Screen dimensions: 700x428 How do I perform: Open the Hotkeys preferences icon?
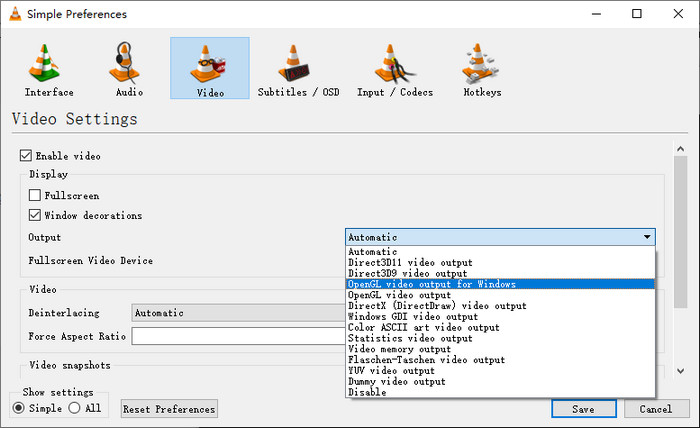480,63
